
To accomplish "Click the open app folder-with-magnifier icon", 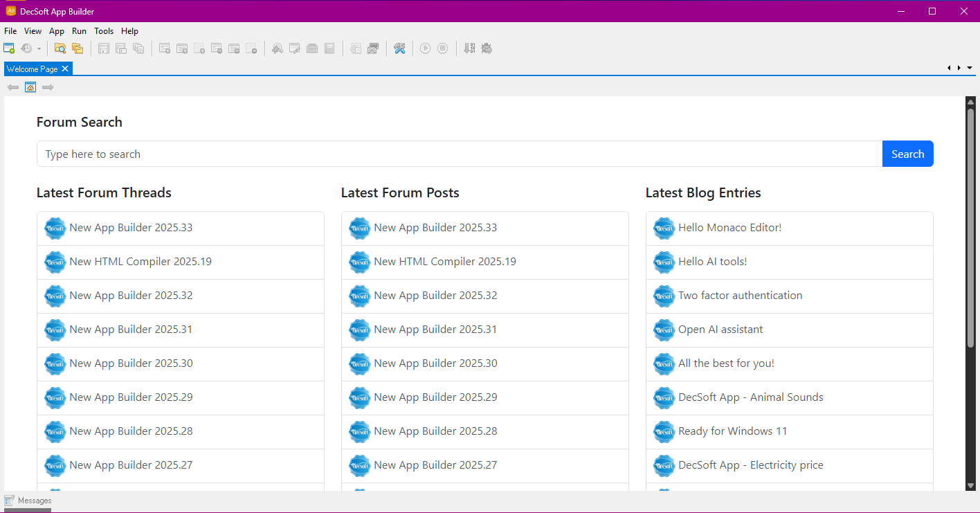I will tap(60, 48).
